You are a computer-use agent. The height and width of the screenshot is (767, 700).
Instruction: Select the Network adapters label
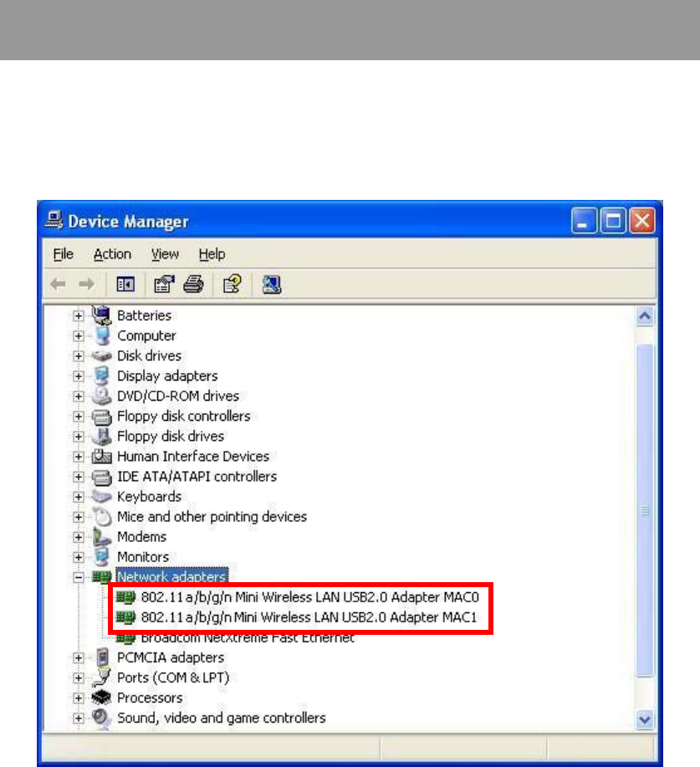pos(171,577)
